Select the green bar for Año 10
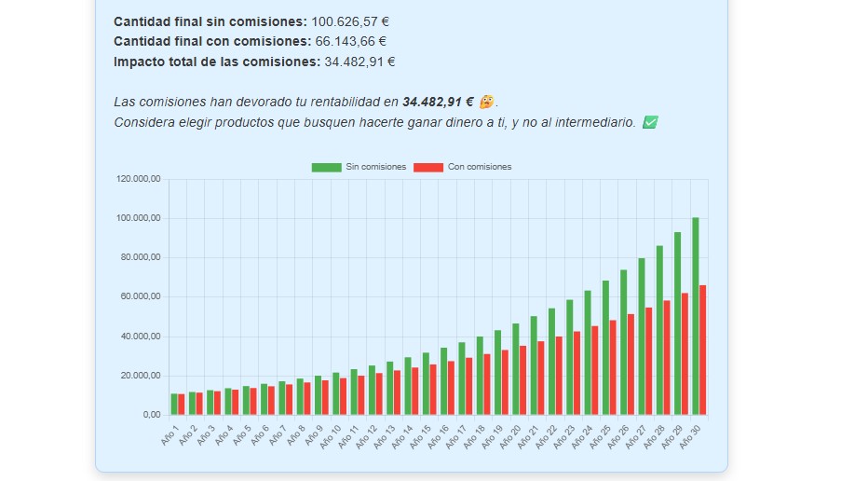Screen dimensions: 868x481 click(336, 393)
